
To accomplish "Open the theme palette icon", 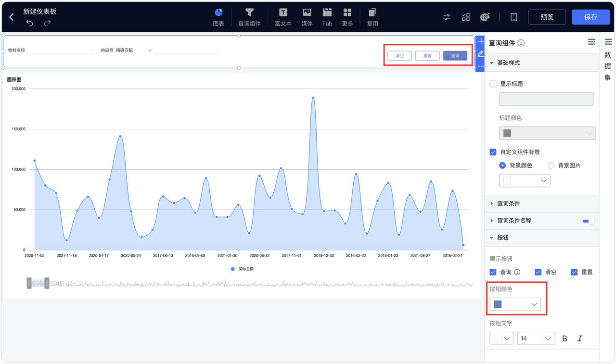I will point(485,17).
